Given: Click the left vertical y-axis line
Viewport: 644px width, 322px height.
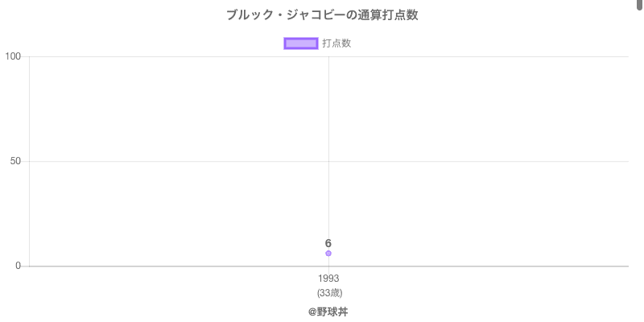Looking at the screenshot, I should click(30, 201).
